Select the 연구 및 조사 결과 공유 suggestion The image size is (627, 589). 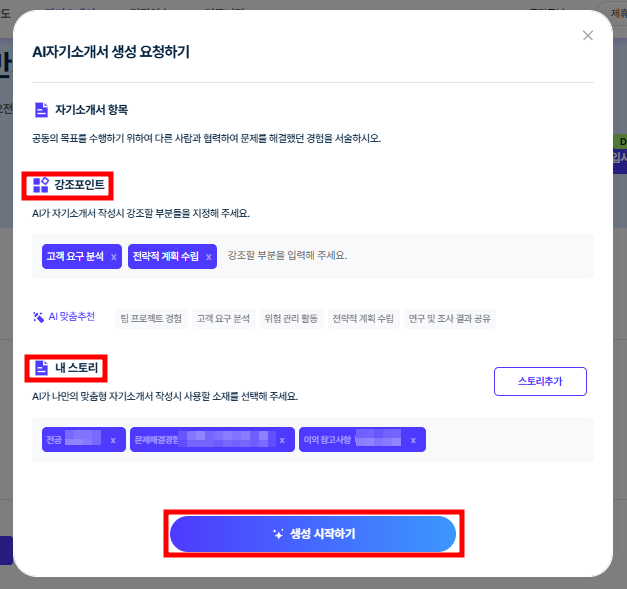click(x=449, y=319)
